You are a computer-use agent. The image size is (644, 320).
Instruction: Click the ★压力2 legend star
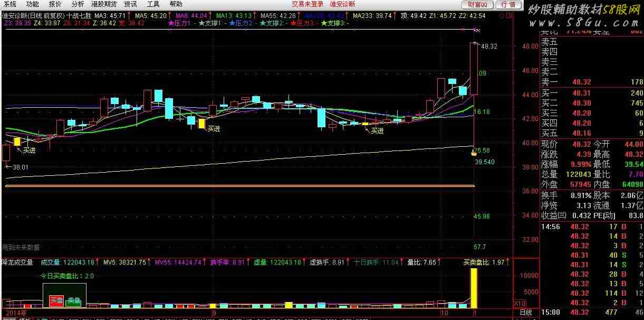(x=232, y=23)
